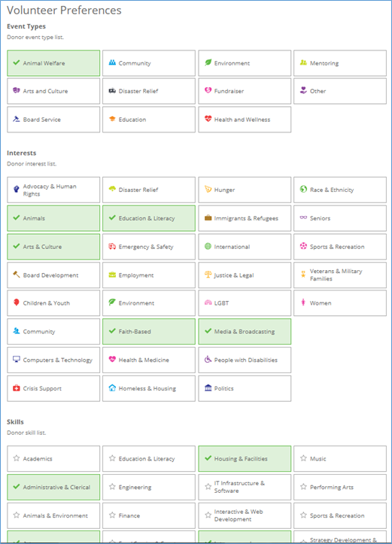
Task: Click the Environment leaf icon in Event Types
Action: point(208,62)
